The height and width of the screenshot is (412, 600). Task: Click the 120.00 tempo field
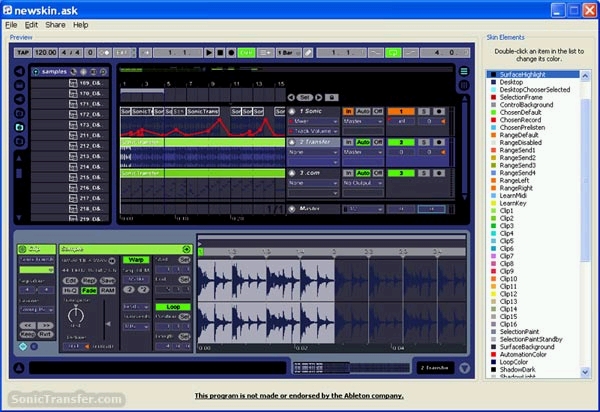point(46,53)
